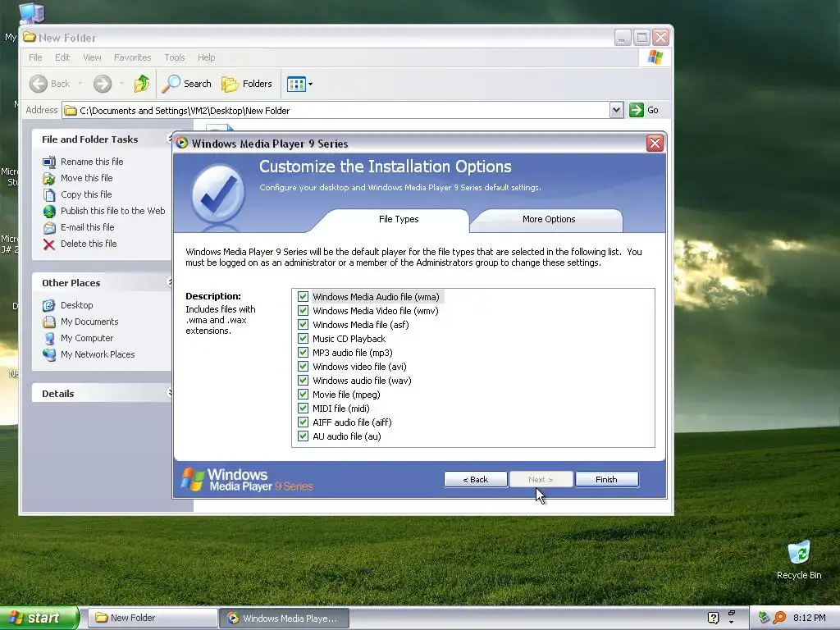Click the magnifier icon in system tray
The width and height of the screenshot is (840, 630).
click(x=779, y=618)
